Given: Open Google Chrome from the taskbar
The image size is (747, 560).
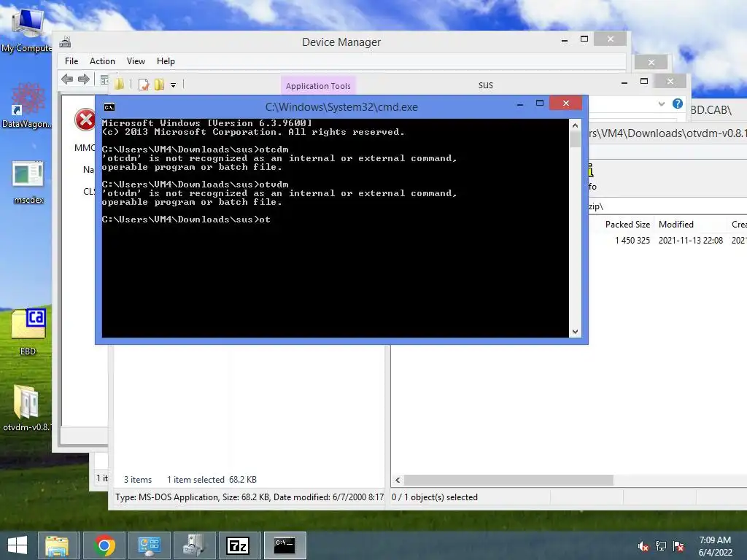Looking at the screenshot, I should click(x=104, y=545).
